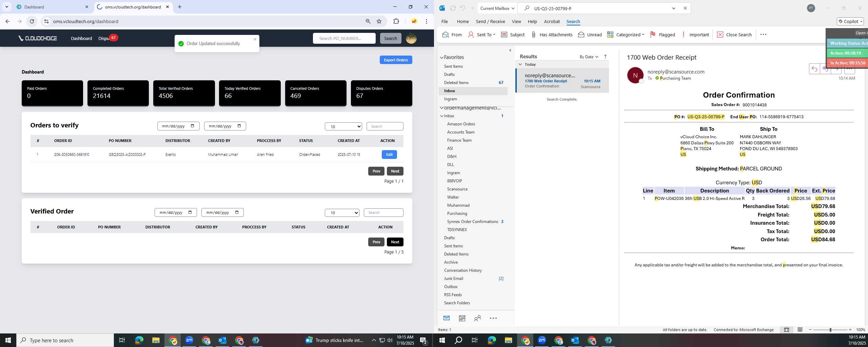Screen dimensions: 868x347
Task: Open the Current Mailbox scope dropdown
Action: coord(497,8)
